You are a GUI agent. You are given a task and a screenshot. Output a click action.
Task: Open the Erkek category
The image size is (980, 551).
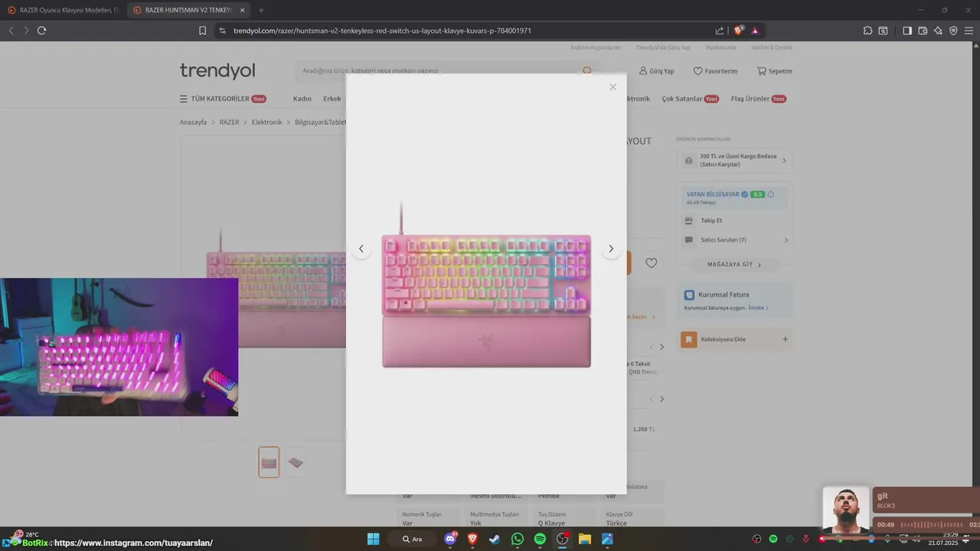[x=332, y=99]
